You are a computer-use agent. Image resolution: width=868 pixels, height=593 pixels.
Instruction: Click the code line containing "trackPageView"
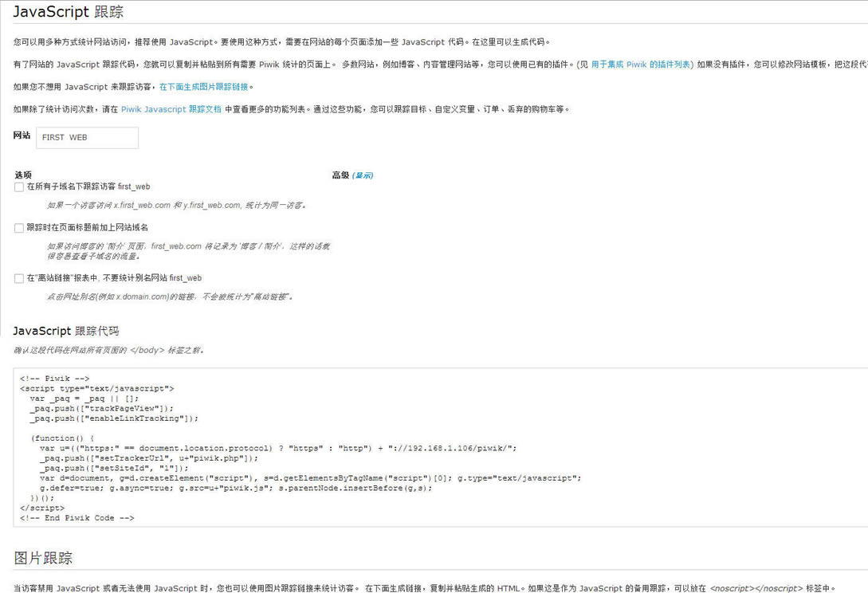[x=101, y=408]
